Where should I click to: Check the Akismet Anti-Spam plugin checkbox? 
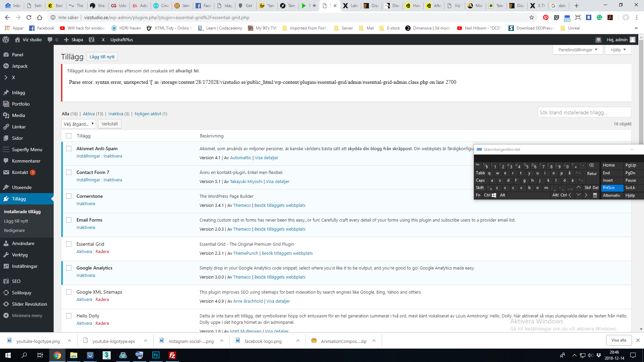[x=69, y=148]
